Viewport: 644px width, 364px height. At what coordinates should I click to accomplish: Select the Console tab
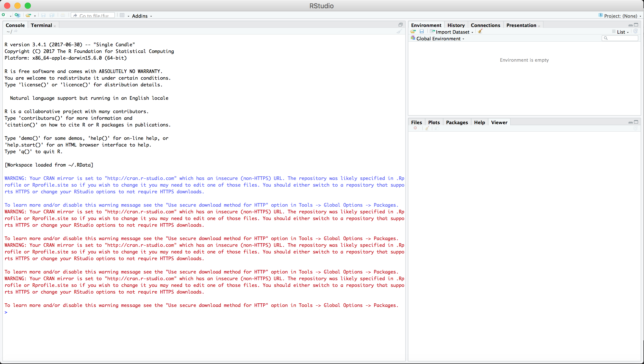click(x=15, y=25)
